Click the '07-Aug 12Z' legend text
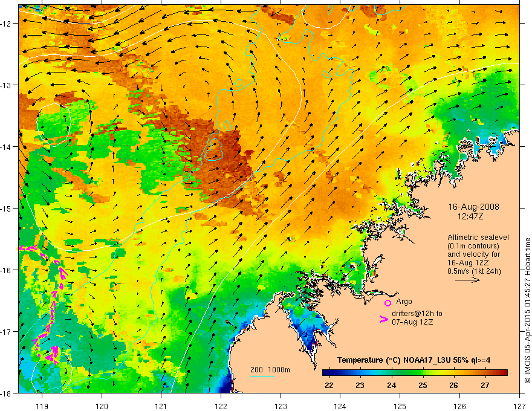 click(412, 322)
